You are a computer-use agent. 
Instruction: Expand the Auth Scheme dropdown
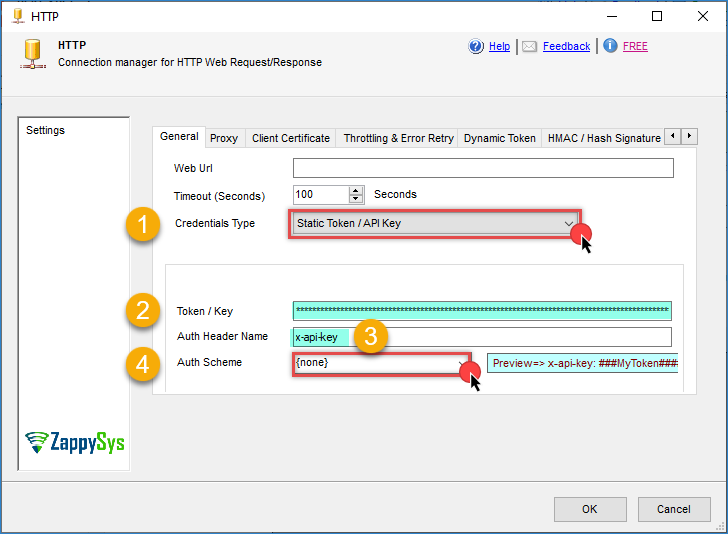[x=461, y=363]
